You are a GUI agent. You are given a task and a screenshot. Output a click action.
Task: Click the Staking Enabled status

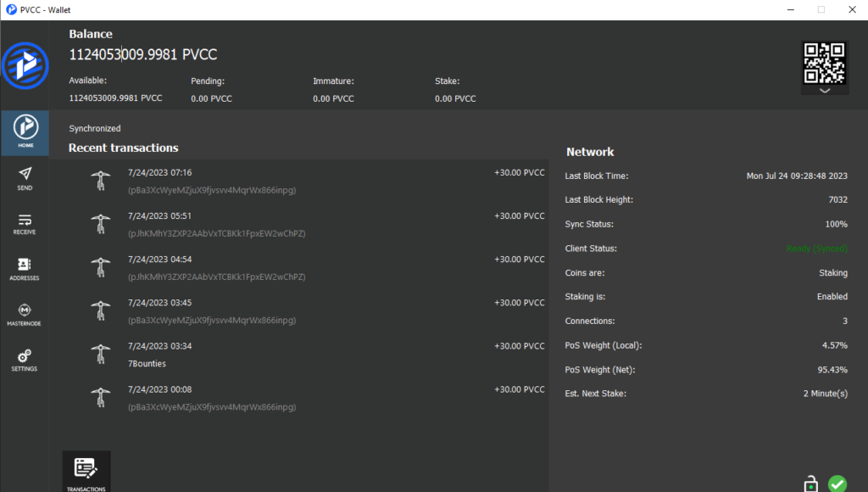tap(832, 296)
